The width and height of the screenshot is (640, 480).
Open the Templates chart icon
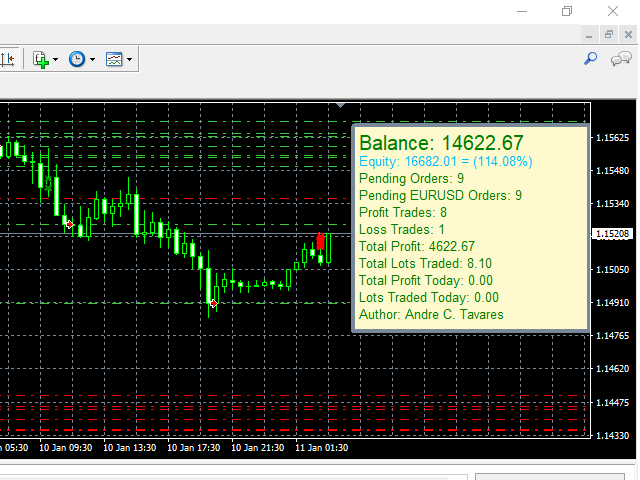pyautogui.click(x=114, y=60)
